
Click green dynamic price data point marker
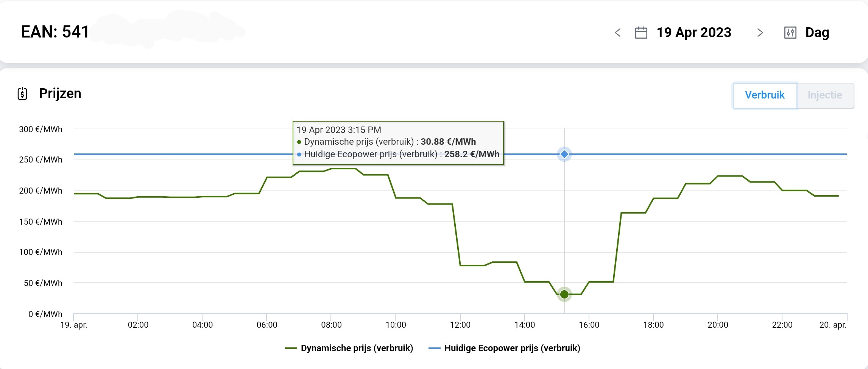[x=564, y=294]
